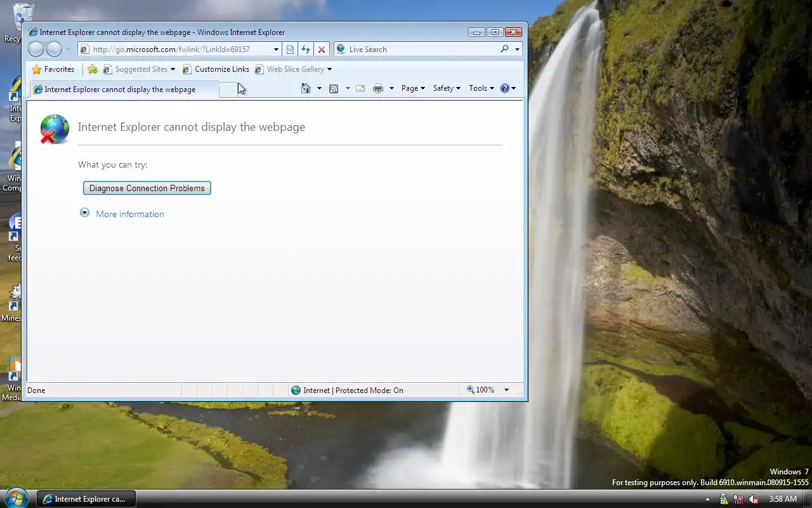Click the Read Mail envelope icon
This screenshot has width=812, height=508.
coord(360,88)
